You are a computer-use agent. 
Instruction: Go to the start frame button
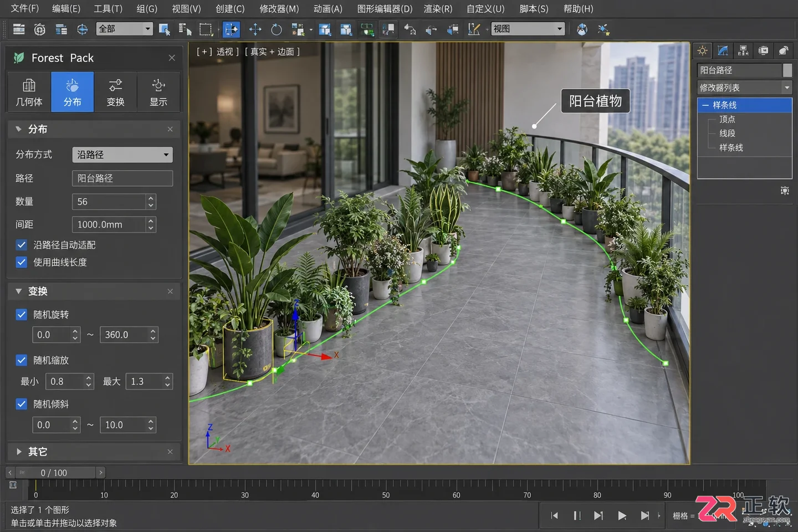point(554,516)
